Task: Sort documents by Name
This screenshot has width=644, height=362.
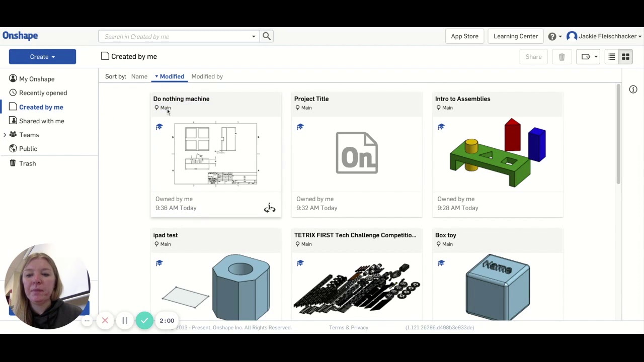Action: [139, 76]
